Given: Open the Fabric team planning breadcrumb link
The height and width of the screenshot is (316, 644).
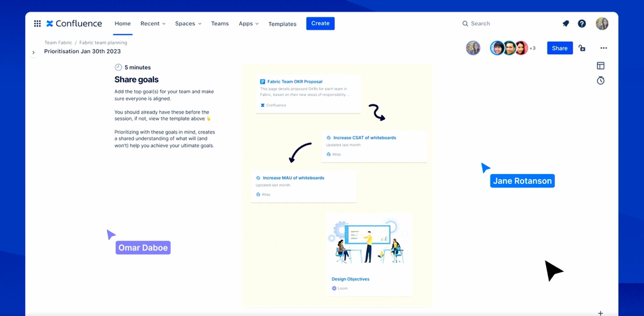Looking at the screenshot, I should pos(103,43).
